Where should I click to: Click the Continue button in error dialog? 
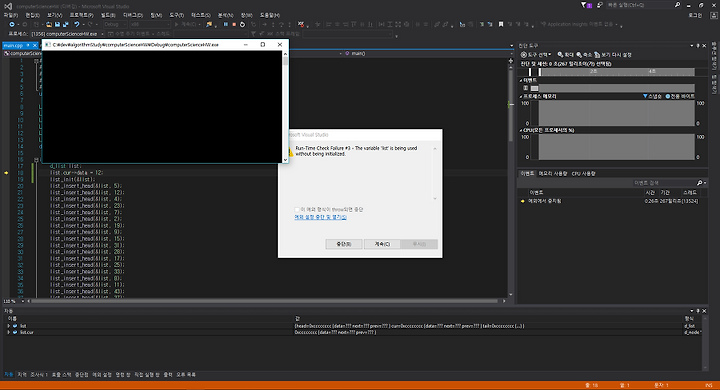pyautogui.click(x=382, y=244)
